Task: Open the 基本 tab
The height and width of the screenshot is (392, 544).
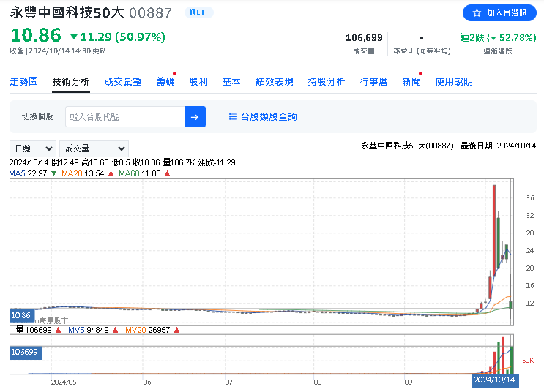Action: click(x=231, y=81)
